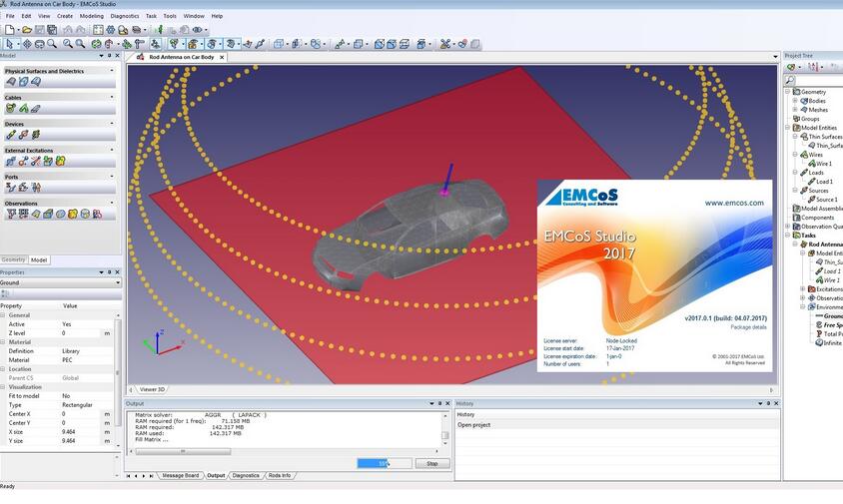843x504 pixels.
Task: Click the Output panel horizontal scrollbar
Action: pyautogui.click(x=183, y=451)
